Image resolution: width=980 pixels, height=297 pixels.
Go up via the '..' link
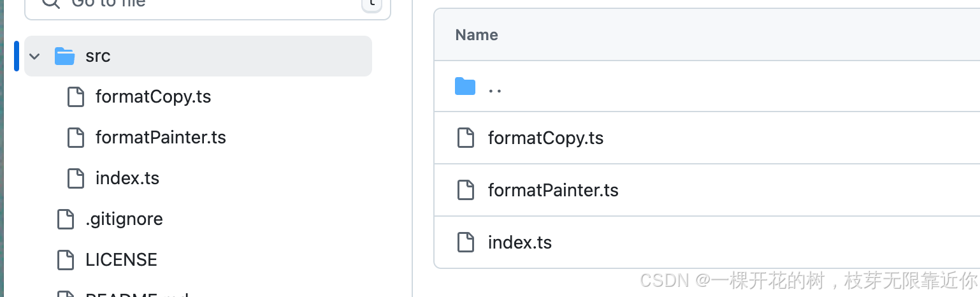[x=494, y=87]
